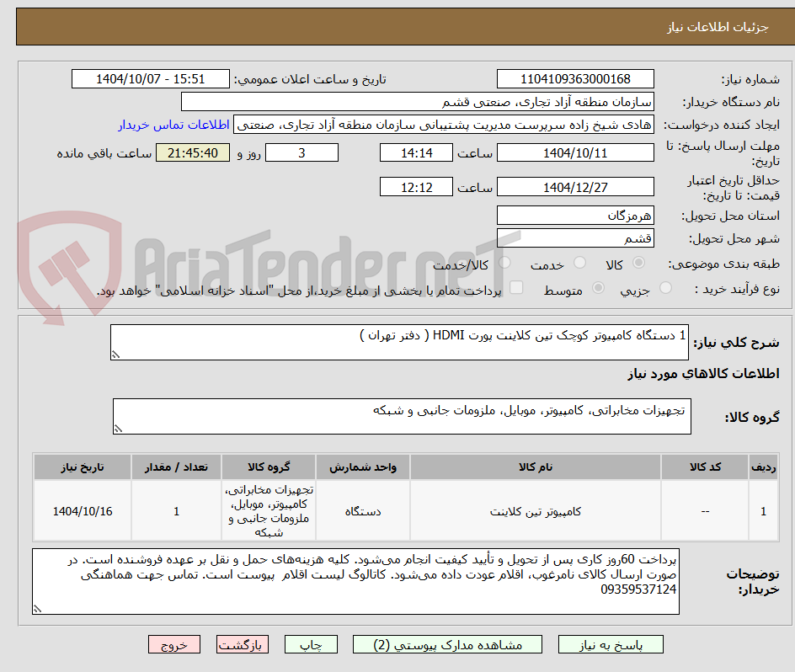Click resize handle of need description box

[x=115, y=355]
